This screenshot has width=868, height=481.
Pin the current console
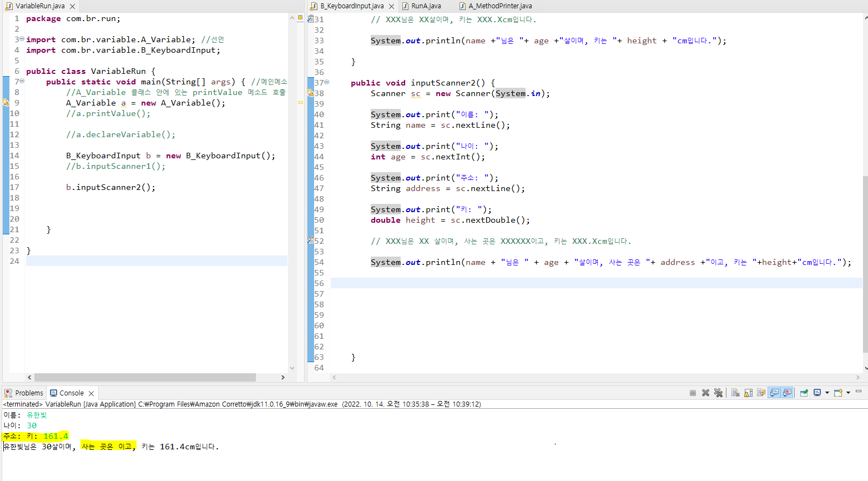click(x=804, y=393)
